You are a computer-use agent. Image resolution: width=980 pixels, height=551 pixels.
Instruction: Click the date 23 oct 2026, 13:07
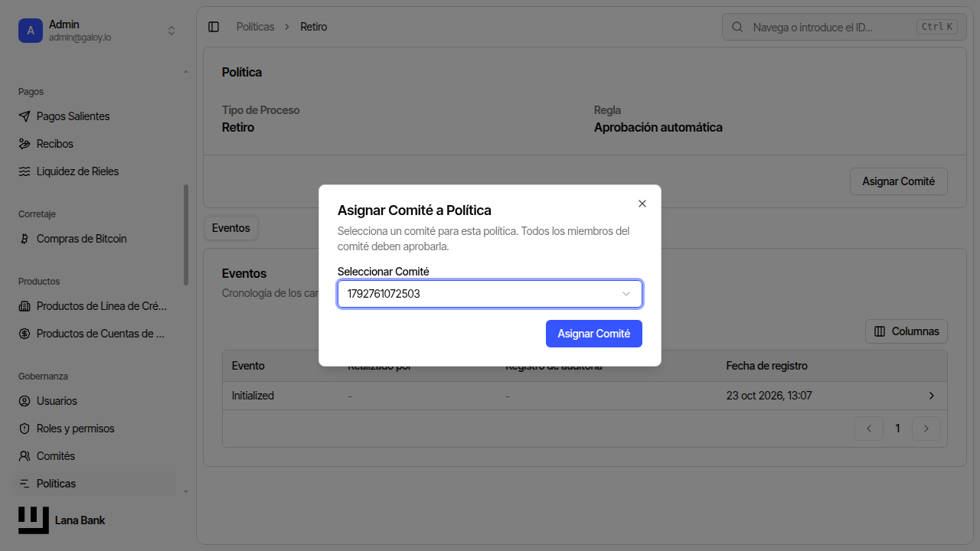tap(769, 396)
